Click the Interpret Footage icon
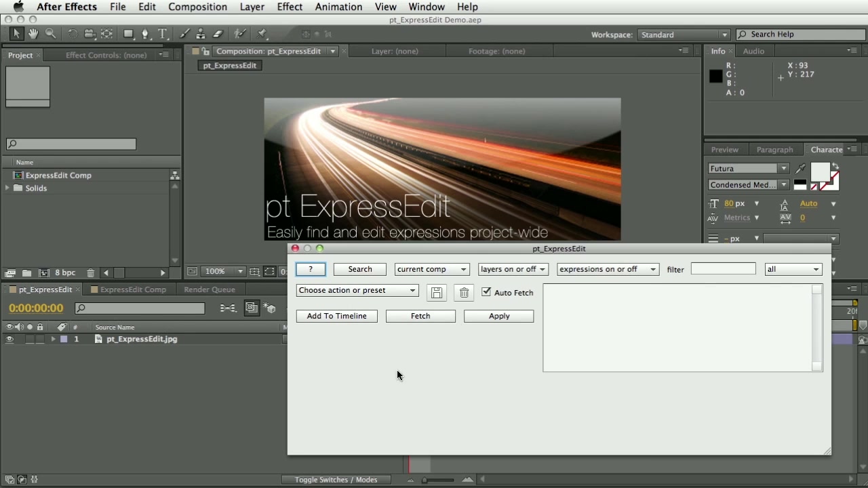The image size is (868, 488). [10, 272]
